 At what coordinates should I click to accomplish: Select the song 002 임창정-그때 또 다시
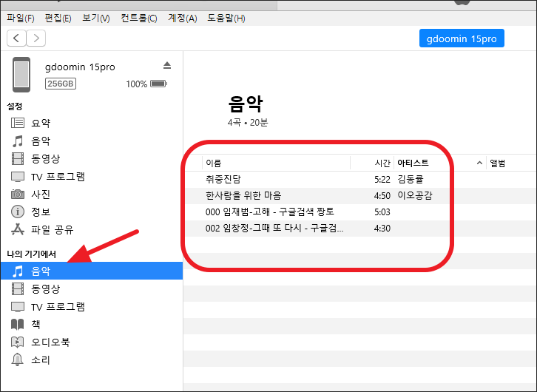tap(274, 228)
